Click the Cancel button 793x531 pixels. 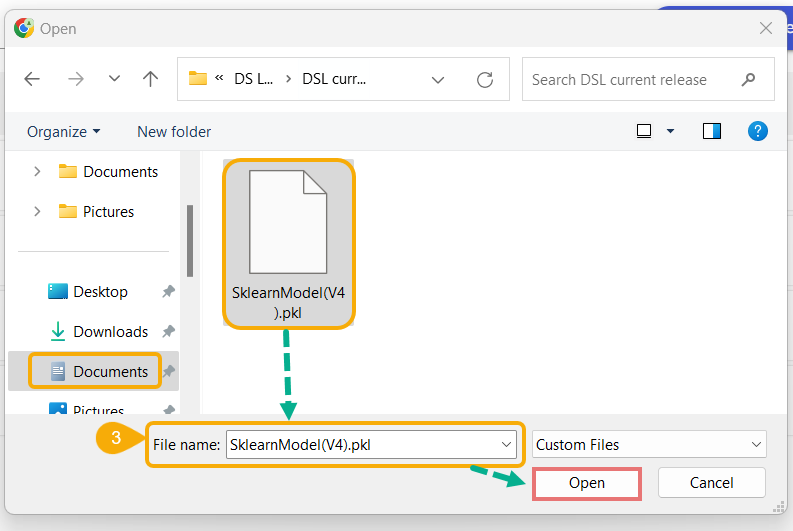coord(711,483)
